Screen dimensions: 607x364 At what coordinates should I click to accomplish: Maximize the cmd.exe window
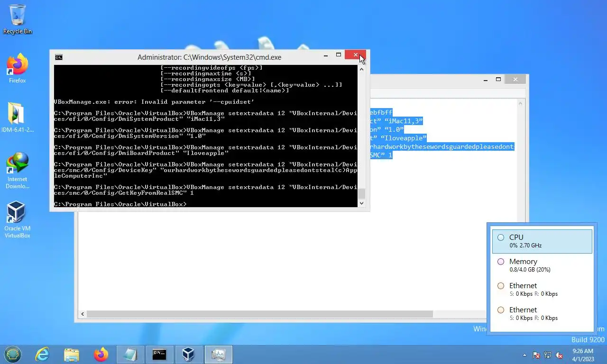coord(339,55)
